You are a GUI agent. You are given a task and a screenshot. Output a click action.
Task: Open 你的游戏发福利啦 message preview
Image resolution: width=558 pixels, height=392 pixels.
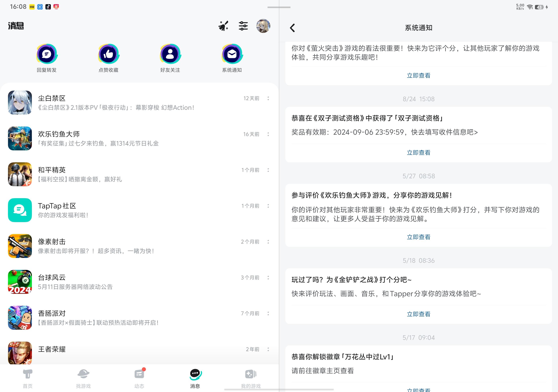pyautogui.click(x=63, y=215)
